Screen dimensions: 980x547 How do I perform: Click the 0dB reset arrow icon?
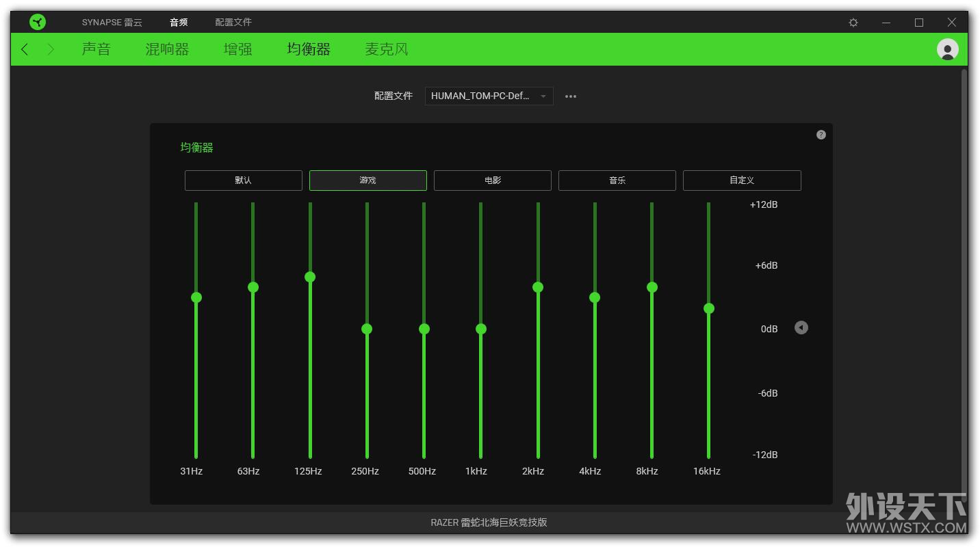(x=801, y=328)
